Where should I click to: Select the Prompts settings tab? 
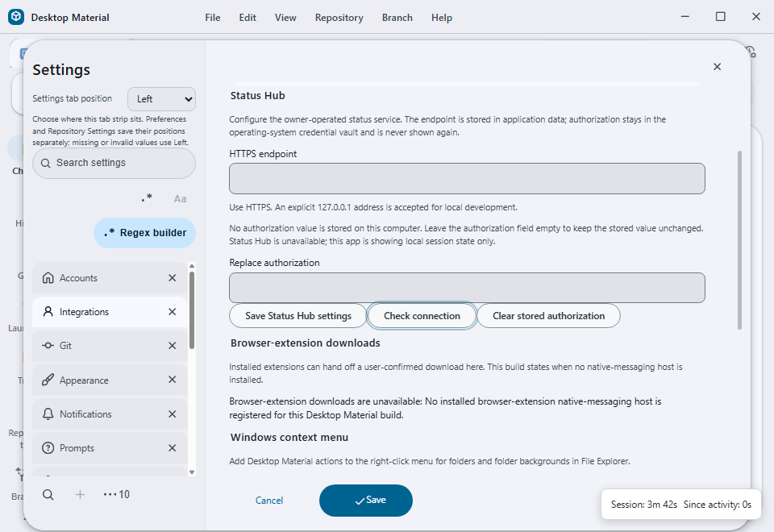click(x=110, y=448)
